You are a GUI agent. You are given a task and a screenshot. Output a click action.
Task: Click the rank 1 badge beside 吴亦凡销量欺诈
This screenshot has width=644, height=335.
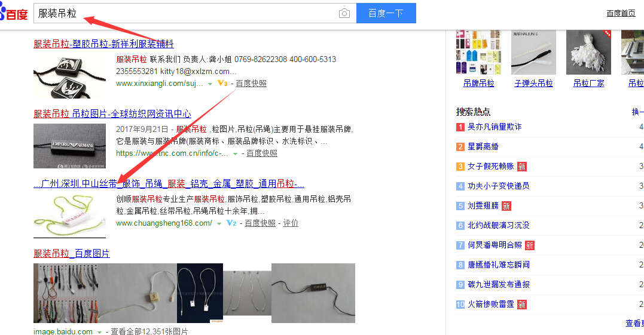coord(460,127)
